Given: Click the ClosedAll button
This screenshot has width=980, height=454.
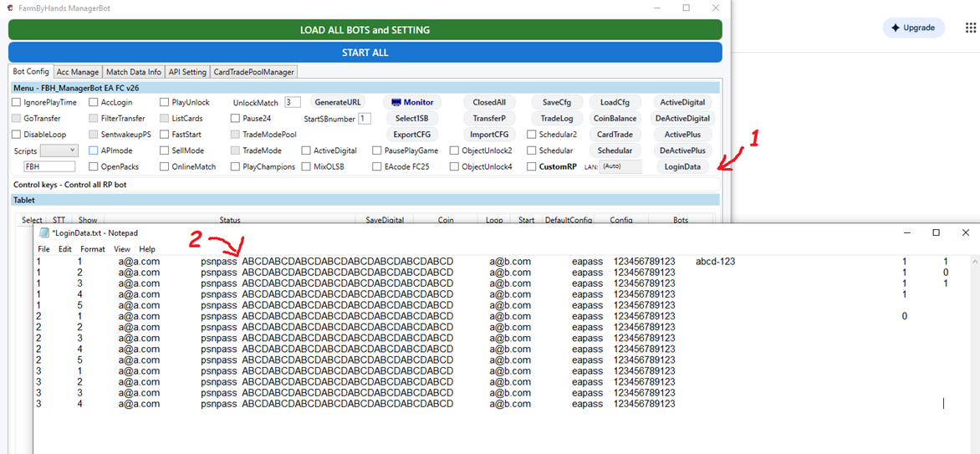Looking at the screenshot, I should (489, 102).
